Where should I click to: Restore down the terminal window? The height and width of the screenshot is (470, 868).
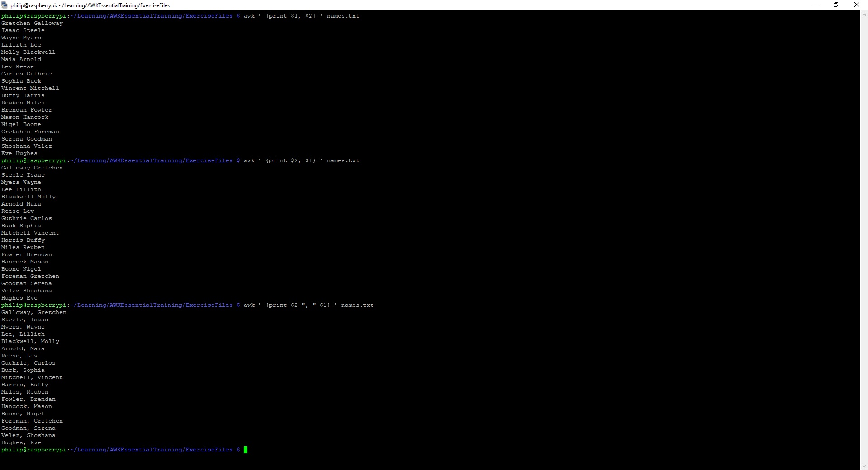click(836, 5)
